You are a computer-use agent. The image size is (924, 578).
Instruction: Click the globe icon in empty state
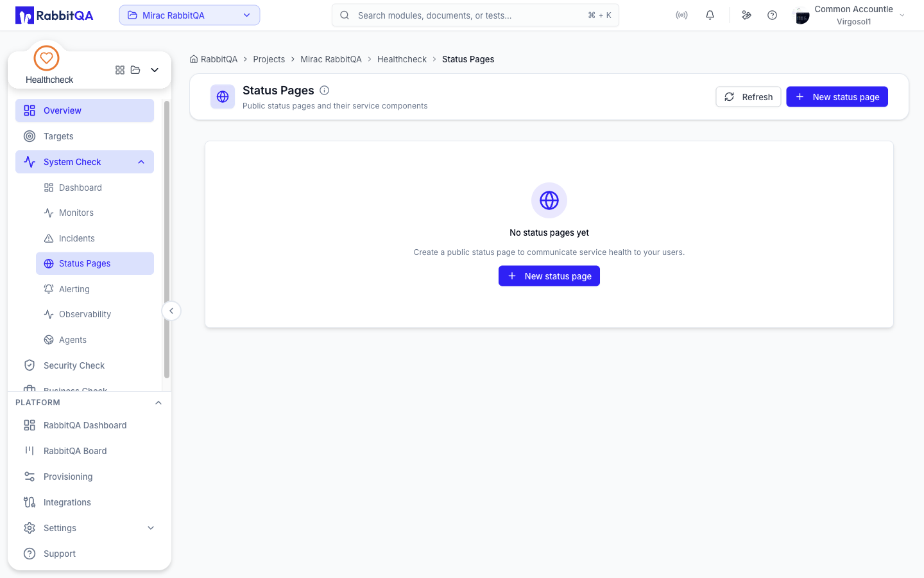tap(549, 200)
